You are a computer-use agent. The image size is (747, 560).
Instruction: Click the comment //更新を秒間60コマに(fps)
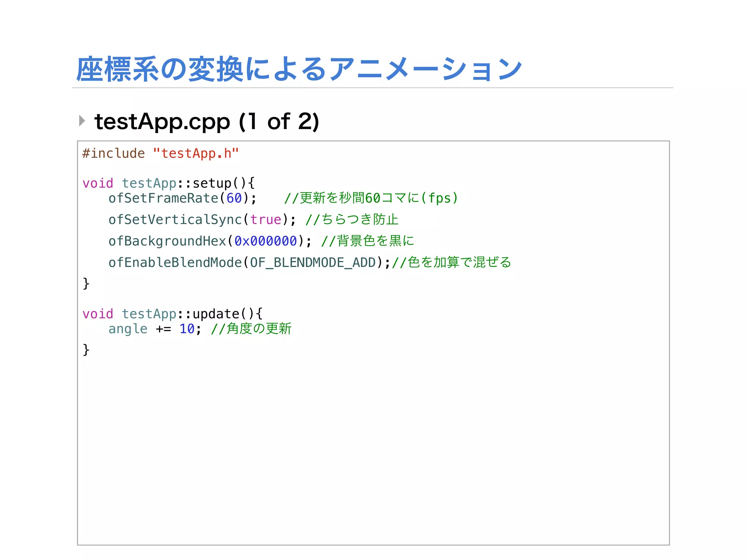pos(371,198)
